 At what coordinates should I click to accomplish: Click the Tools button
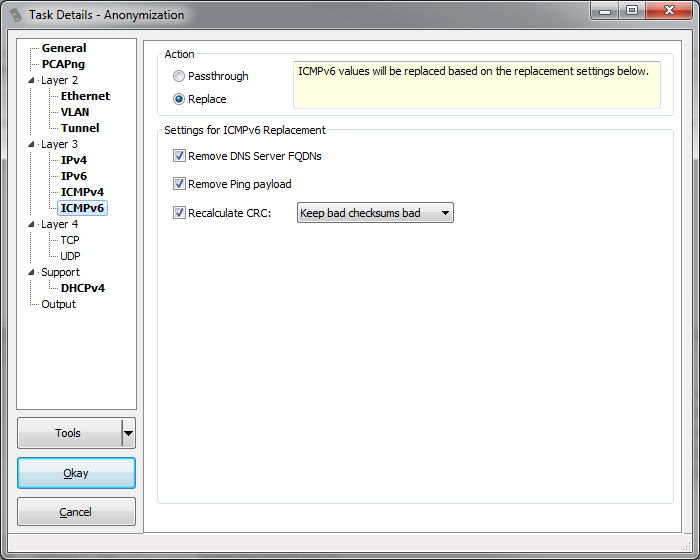[x=68, y=433]
